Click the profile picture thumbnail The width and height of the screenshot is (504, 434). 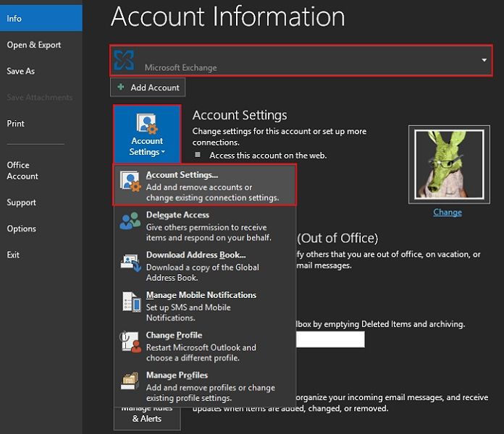[449, 164]
